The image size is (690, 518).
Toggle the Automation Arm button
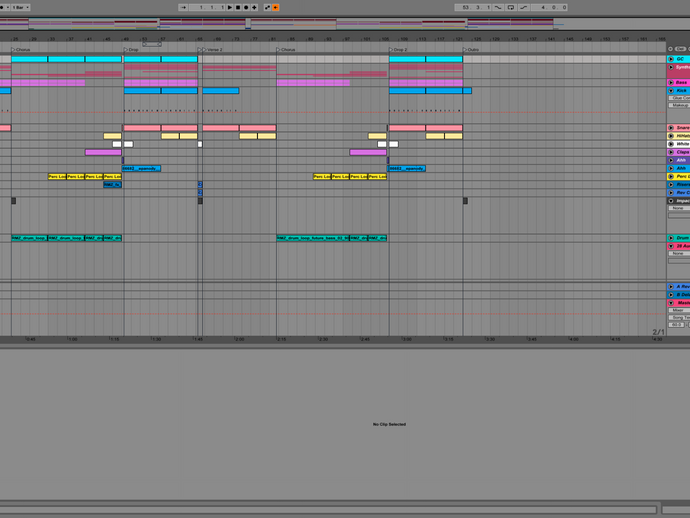(x=267, y=7)
